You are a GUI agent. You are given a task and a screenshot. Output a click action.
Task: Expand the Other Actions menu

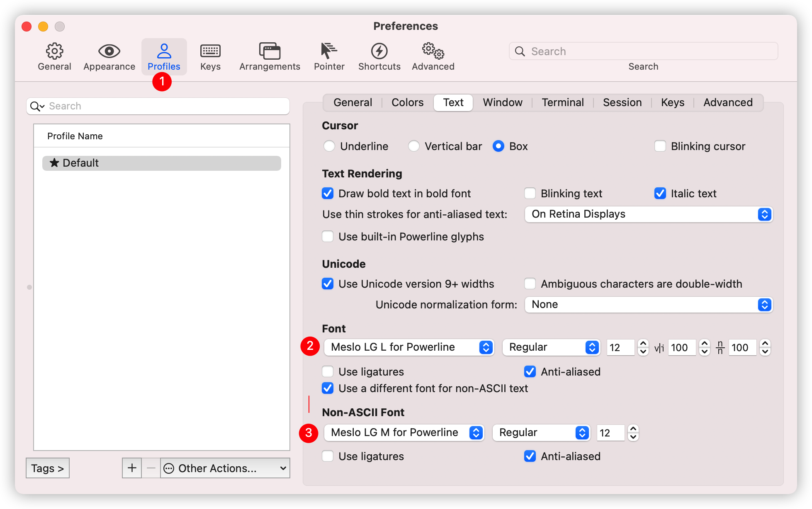click(x=225, y=468)
